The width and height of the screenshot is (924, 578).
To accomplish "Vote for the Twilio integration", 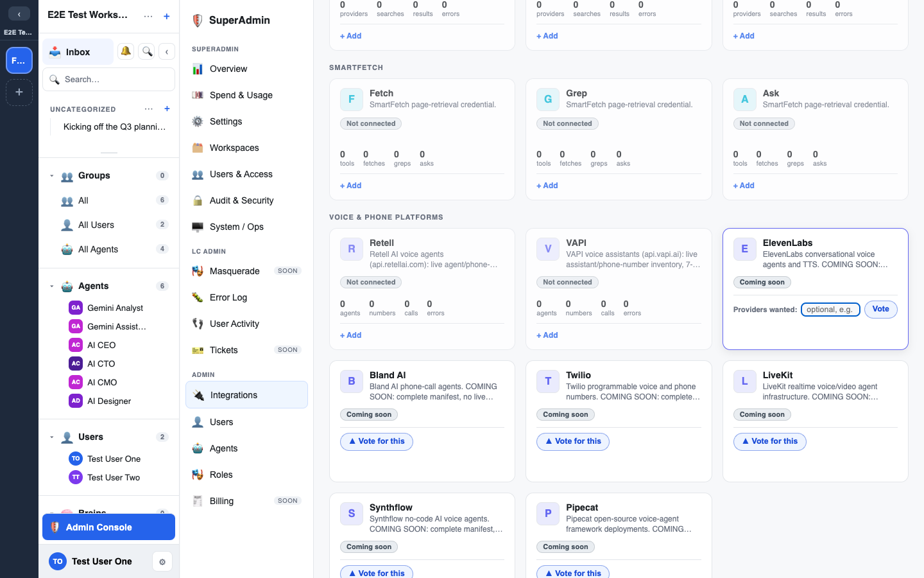I will 573,442.
